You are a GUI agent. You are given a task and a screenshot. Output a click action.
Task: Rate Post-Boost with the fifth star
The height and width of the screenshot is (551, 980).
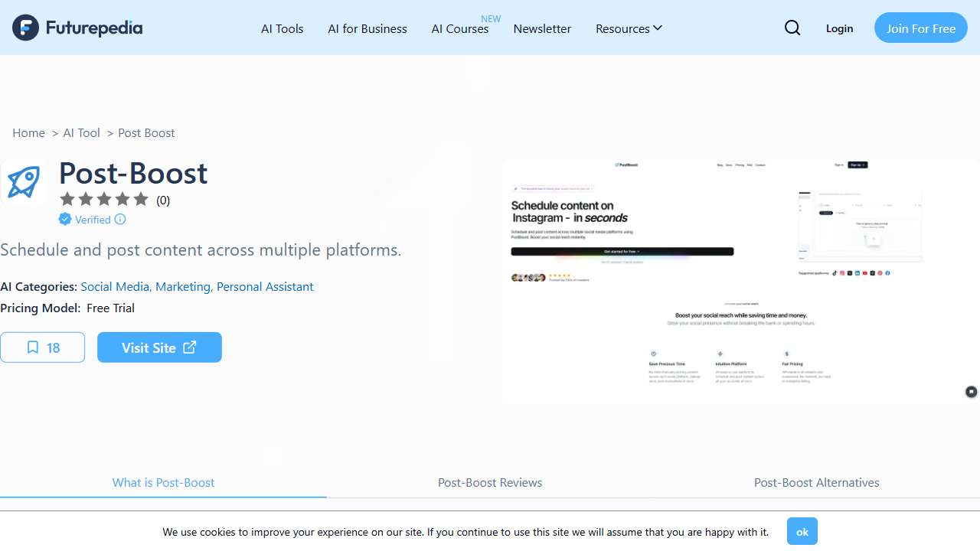pos(141,200)
